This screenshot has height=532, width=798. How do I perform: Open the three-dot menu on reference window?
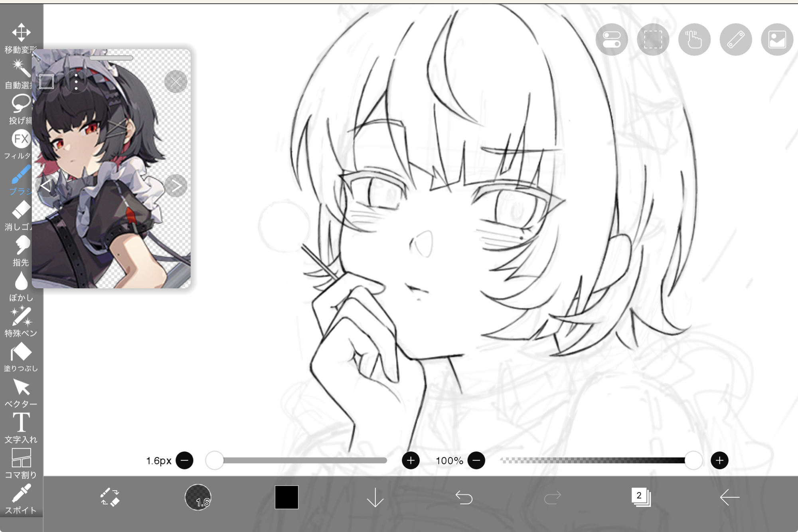point(76,82)
